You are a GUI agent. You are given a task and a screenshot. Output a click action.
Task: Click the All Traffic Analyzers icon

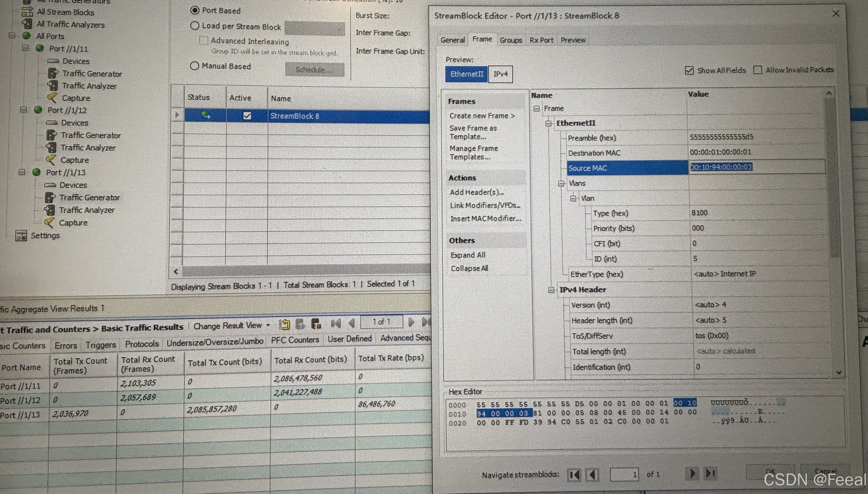click(x=27, y=24)
